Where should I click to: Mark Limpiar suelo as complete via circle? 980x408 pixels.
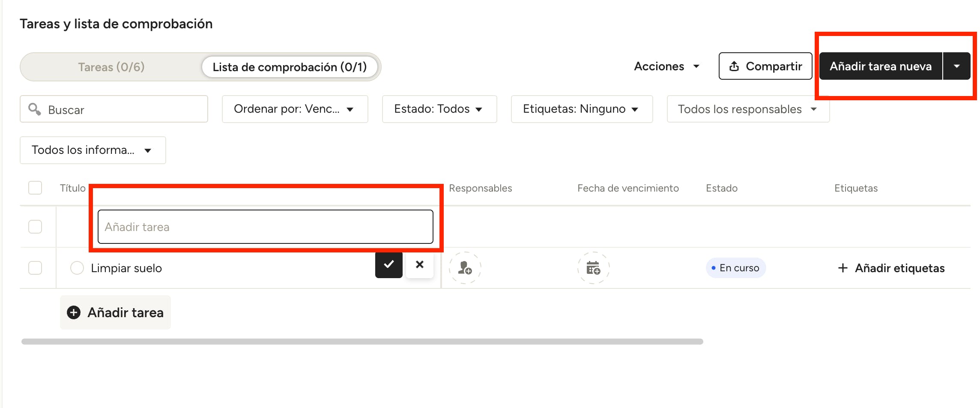(x=77, y=268)
